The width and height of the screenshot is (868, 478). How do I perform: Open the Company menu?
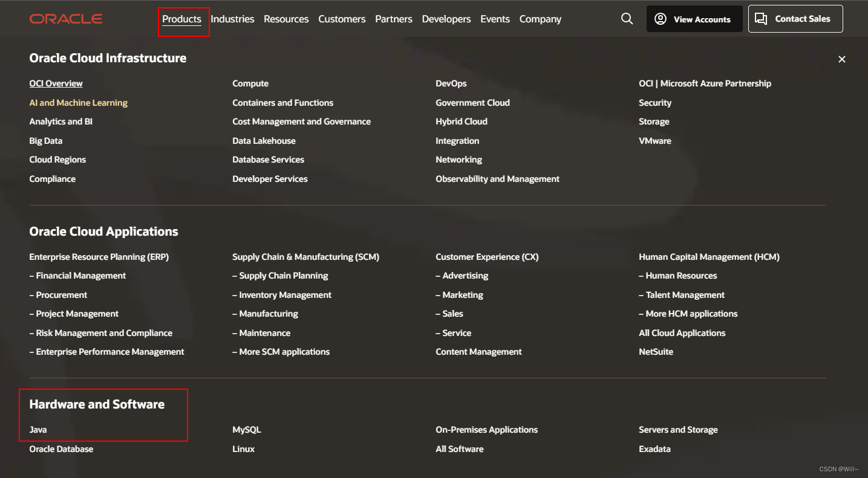[x=540, y=19]
